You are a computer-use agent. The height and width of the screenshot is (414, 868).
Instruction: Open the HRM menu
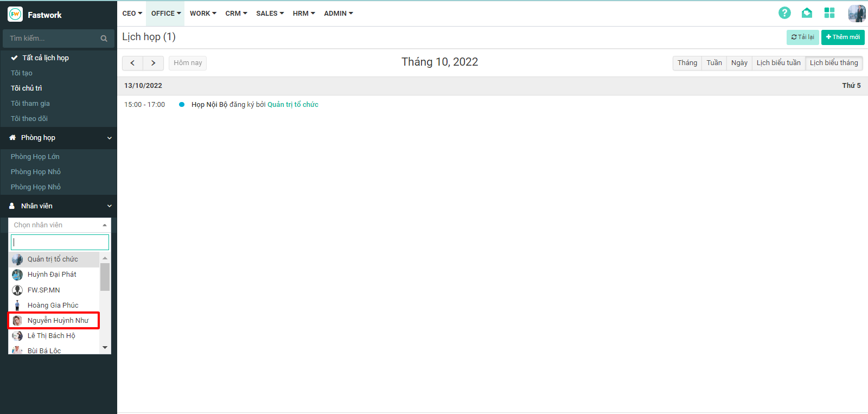(304, 13)
